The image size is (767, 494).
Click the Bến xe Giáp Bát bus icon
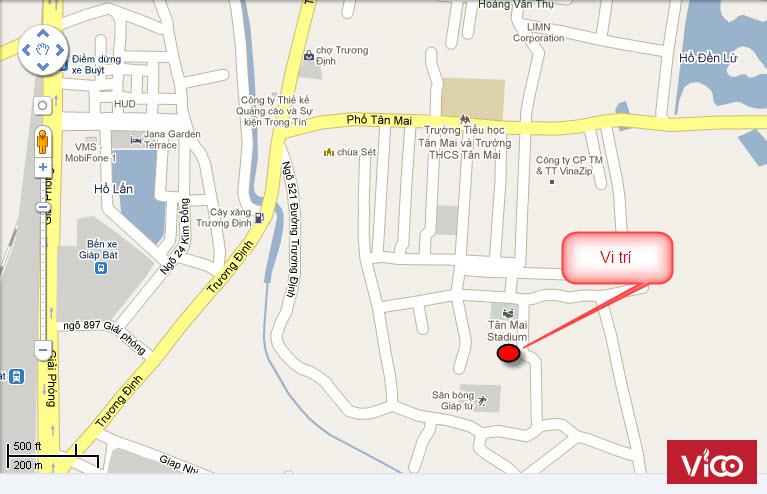(101, 268)
